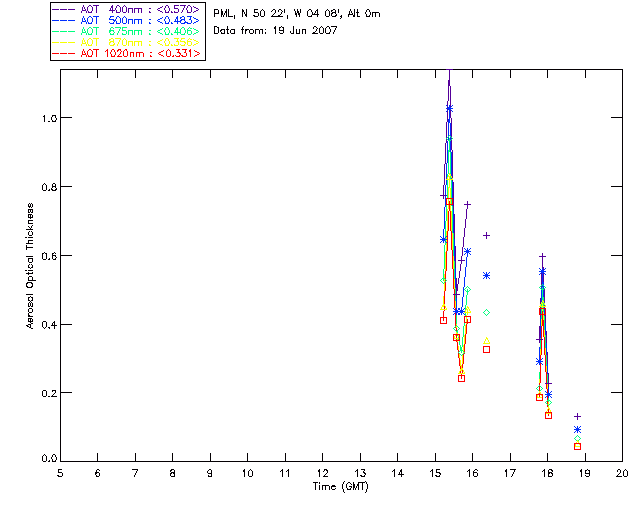This screenshot has width=640, height=512.
Task: Click the 'Time (GMT)' axis label
Action: pyautogui.click(x=341, y=486)
